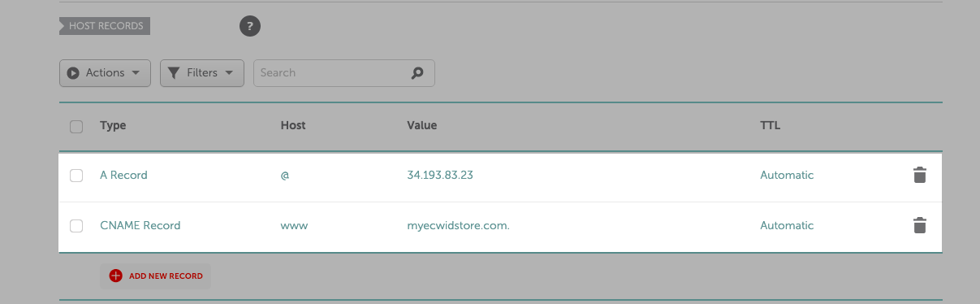Focus the Search input field
This screenshot has width=980, height=304.
pos(344,72)
